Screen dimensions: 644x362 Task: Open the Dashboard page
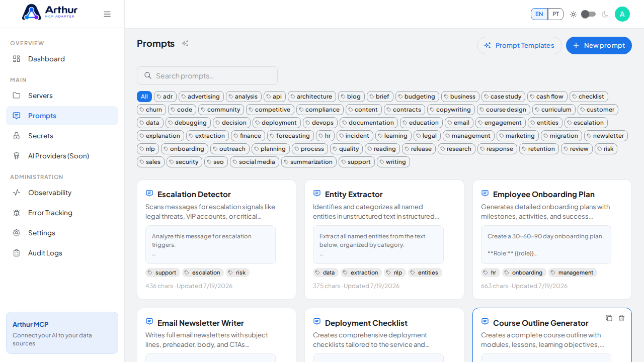62,59
